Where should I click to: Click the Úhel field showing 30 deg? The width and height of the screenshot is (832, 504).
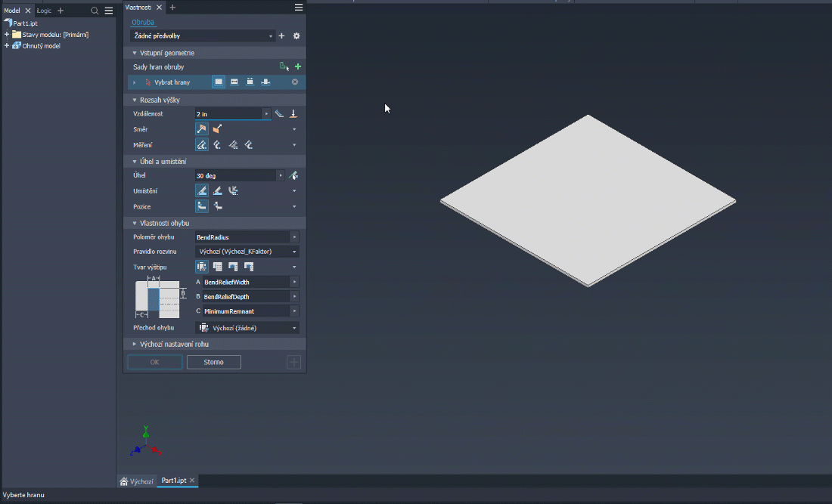tap(235, 175)
